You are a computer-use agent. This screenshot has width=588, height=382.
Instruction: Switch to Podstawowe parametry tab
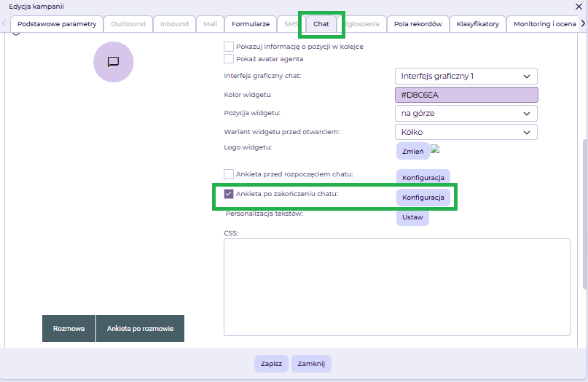tap(57, 24)
